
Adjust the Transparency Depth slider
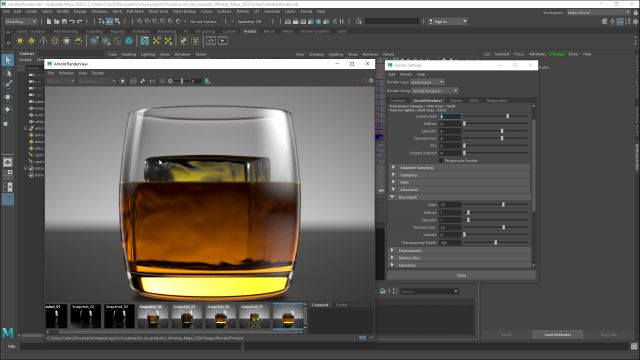tap(496, 242)
